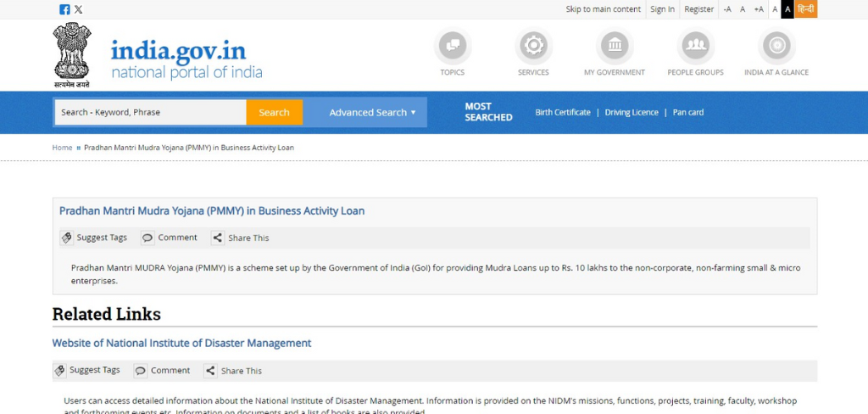Open Pradhan Mantri Mudra Yojana title link
The image size is (868, 414).
212,211
